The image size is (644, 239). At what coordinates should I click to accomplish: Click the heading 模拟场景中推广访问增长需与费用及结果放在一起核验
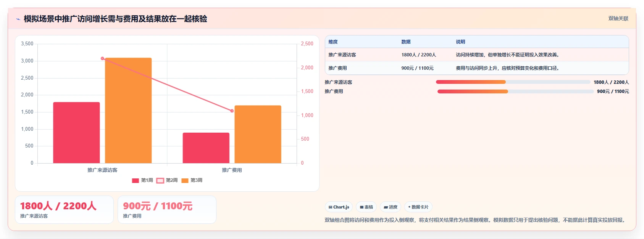(115, 19)
